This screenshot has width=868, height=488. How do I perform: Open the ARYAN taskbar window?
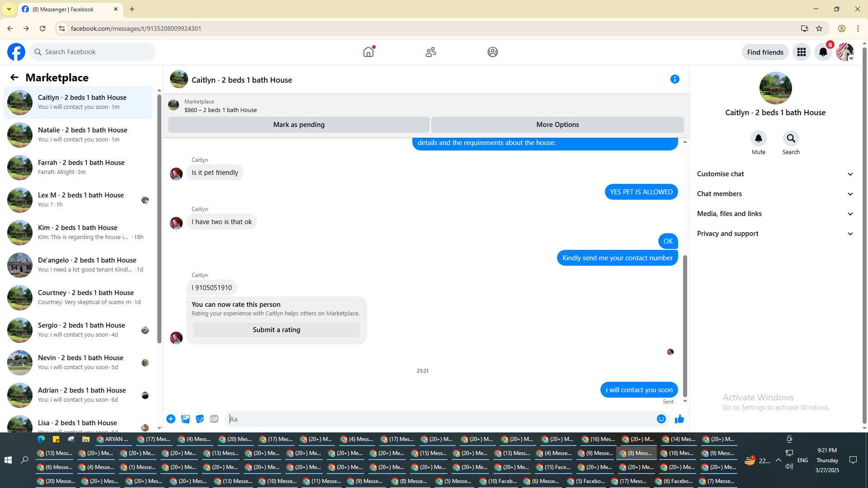(x=113, y=439)
